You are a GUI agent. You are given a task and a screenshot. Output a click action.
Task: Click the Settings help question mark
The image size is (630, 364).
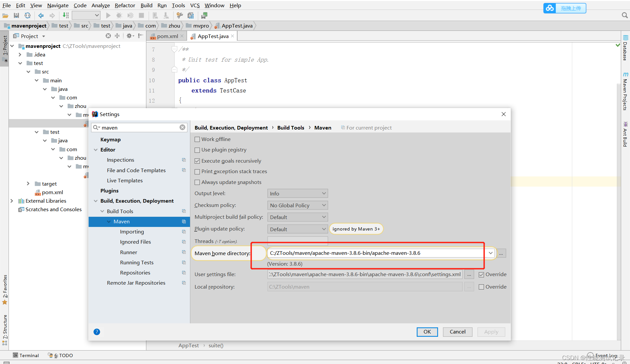point(97,332)
